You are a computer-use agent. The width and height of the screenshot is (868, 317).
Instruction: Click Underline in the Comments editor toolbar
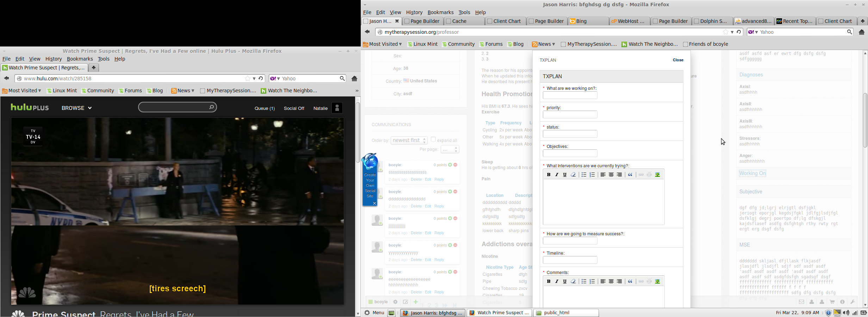coord(565,281)
